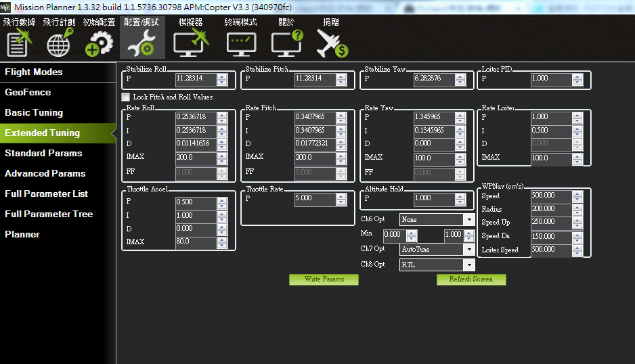Click the Stabilize Roll P value field
The height and width of the screenshot is (364, 635).
coord(196,79)
